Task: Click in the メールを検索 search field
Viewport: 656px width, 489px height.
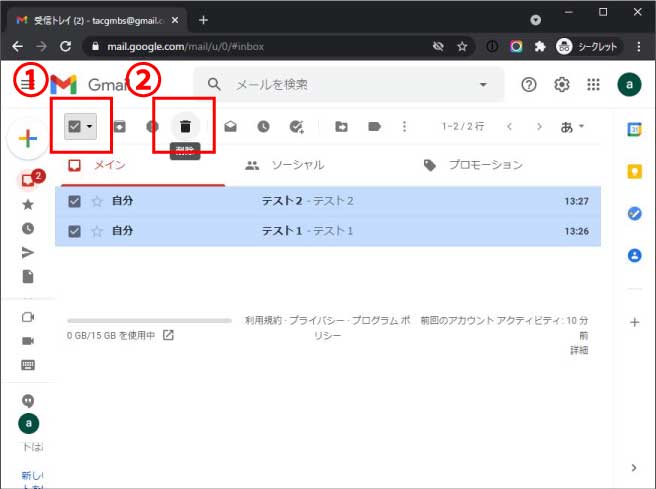Action: coord(340,85)
